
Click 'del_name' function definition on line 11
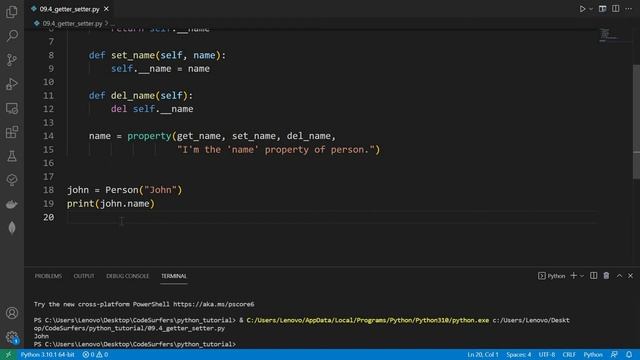(x=133, y=96)
